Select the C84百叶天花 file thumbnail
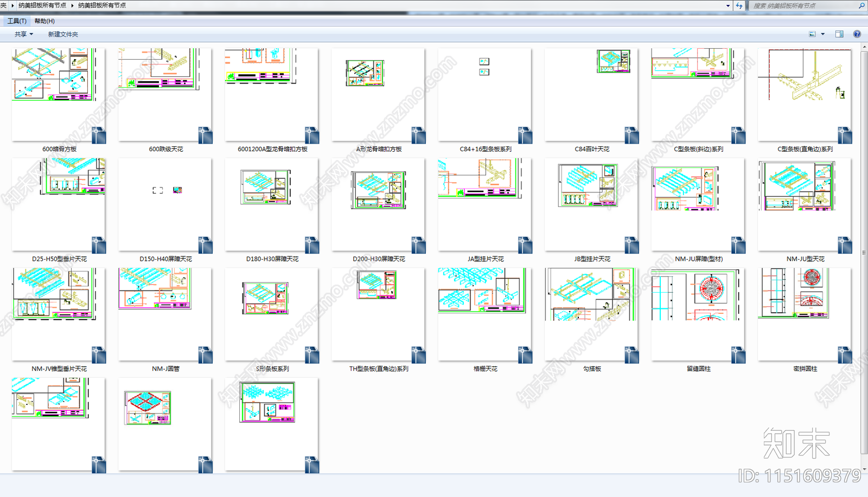 point(592,95)
